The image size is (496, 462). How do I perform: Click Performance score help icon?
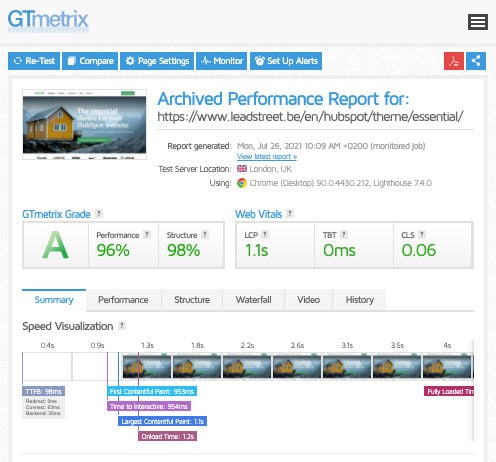[x=147, y=234]
